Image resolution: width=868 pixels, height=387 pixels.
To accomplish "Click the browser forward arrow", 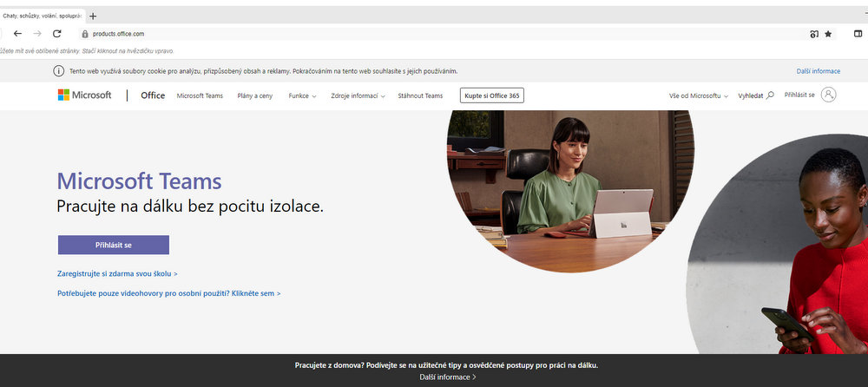I will coord(37,34).
